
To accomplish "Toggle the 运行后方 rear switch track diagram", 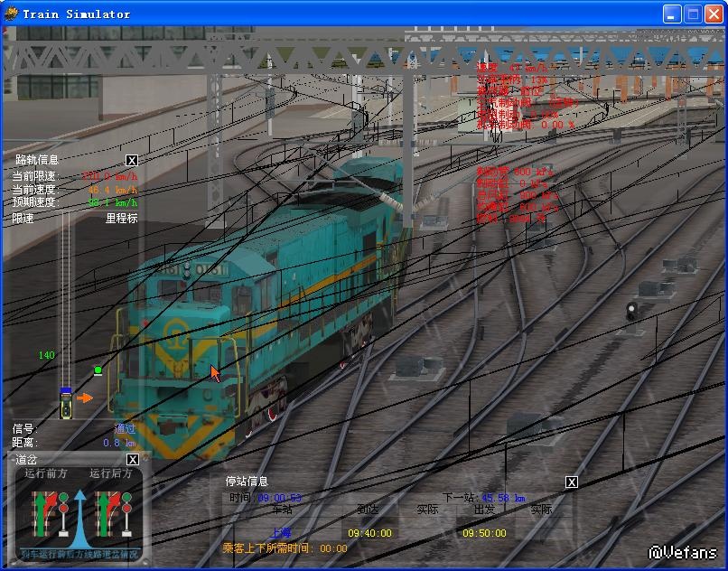I will coord(107,514).
